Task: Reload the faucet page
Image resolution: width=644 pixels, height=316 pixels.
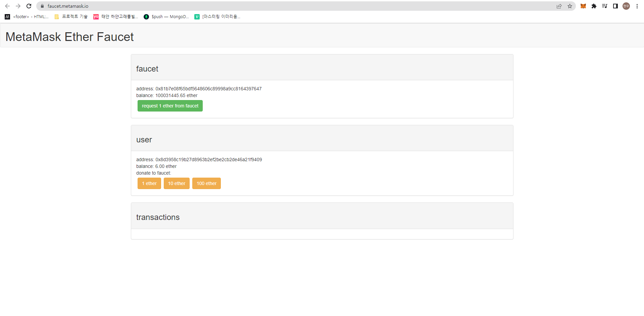Action: point(29,6)
